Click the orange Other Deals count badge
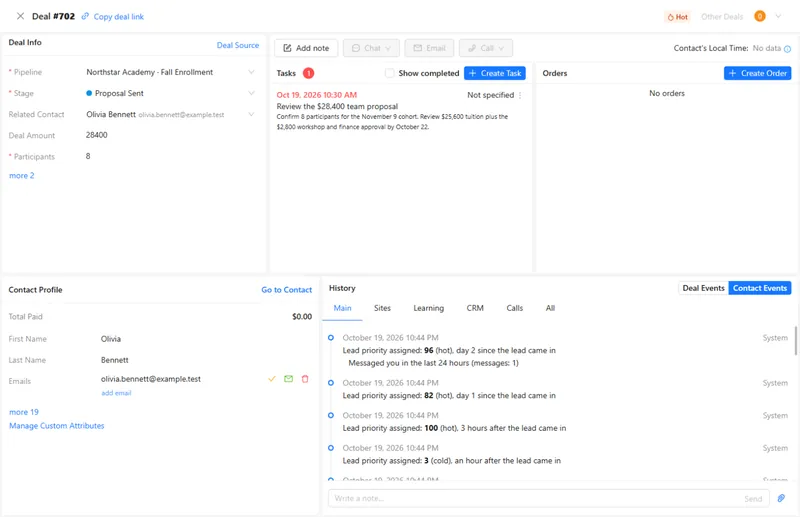The image size is (800, 517). tap(760, 16)
